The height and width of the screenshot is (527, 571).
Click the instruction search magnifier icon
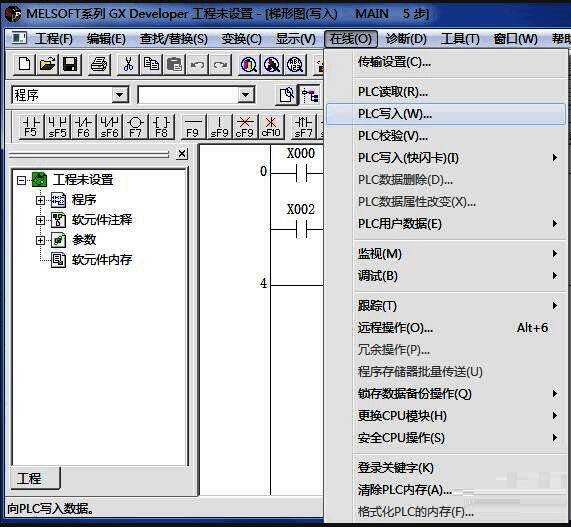tap(272, 64)
